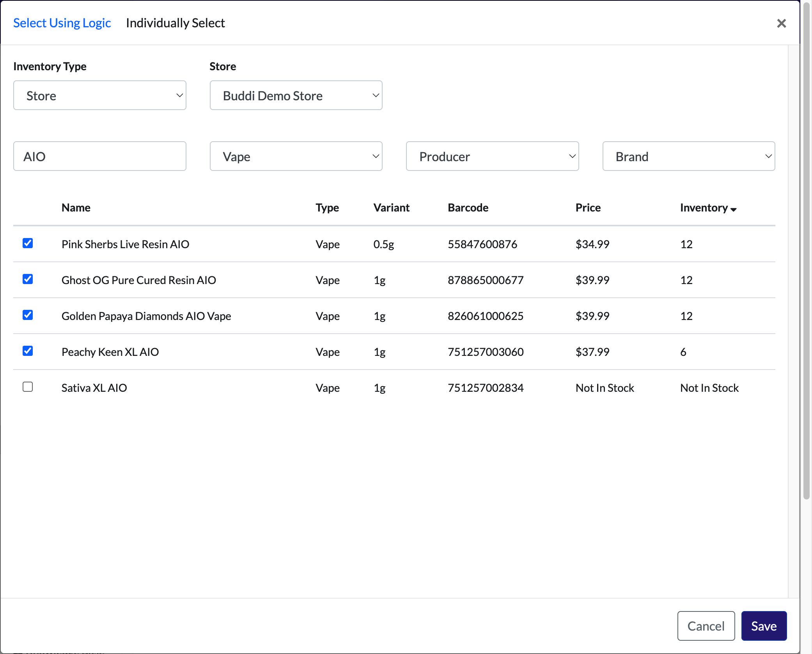Screen dimensions: 812x654
Task: Switch to Individually Select tab
Action: [176, 23]
